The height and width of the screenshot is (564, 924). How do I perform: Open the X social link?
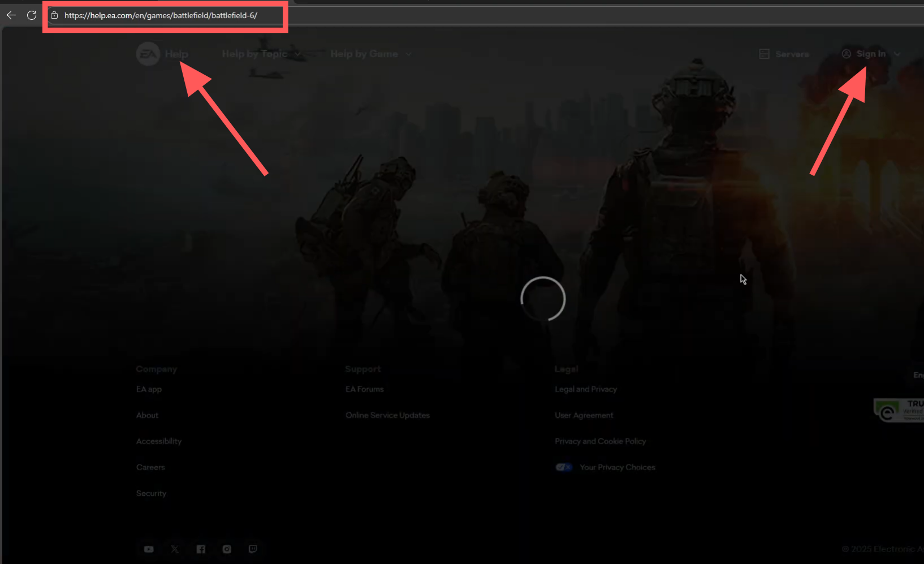[x=175, y=549]
